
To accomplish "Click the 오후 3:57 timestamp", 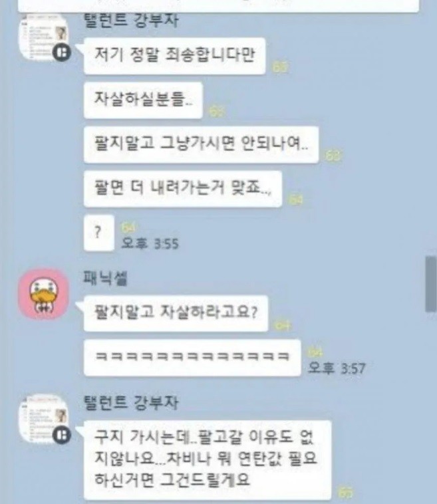I will point(337,368).
